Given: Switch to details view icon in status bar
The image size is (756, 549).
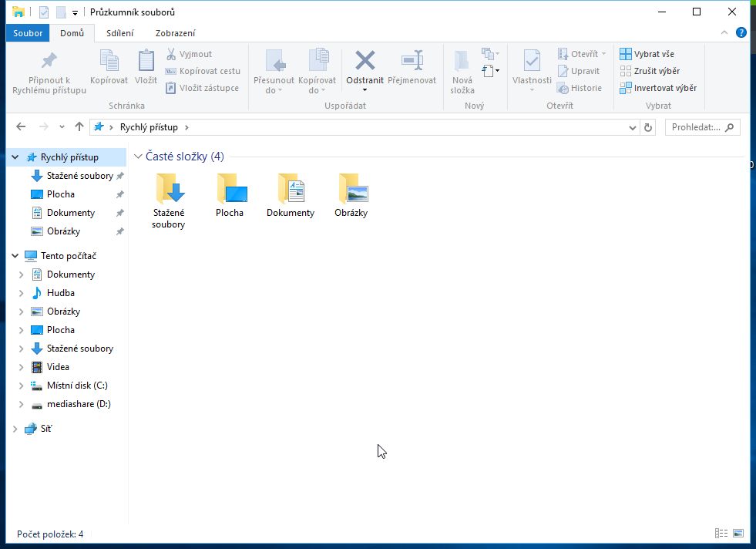Looking at the screenshot, I should coord(721,533).
